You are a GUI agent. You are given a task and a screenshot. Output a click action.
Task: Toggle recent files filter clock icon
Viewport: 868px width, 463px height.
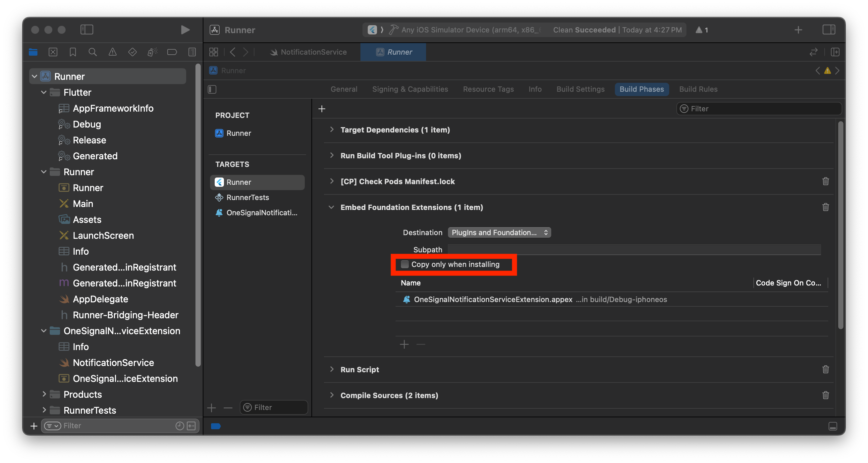click(180, 426)
